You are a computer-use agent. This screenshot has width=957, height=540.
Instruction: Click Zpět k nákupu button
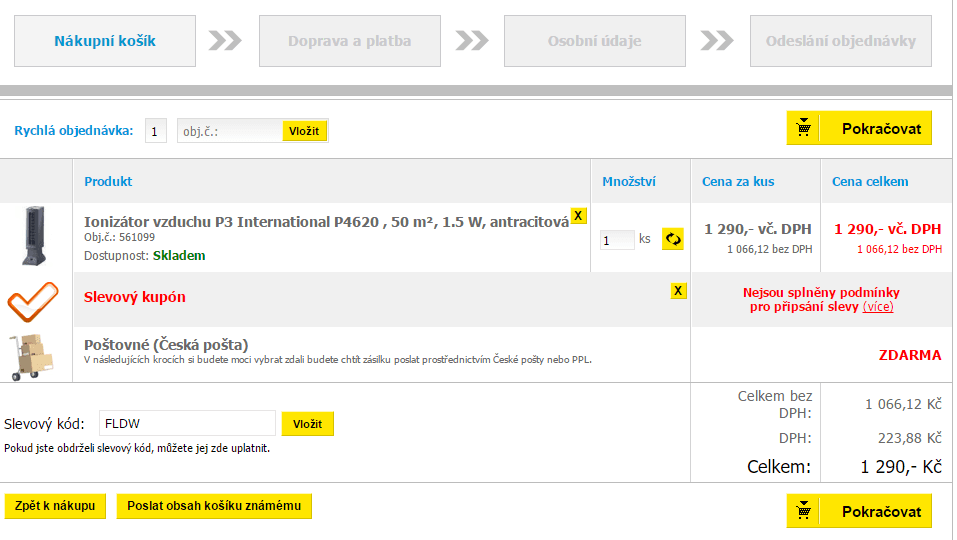click(55, 506)
